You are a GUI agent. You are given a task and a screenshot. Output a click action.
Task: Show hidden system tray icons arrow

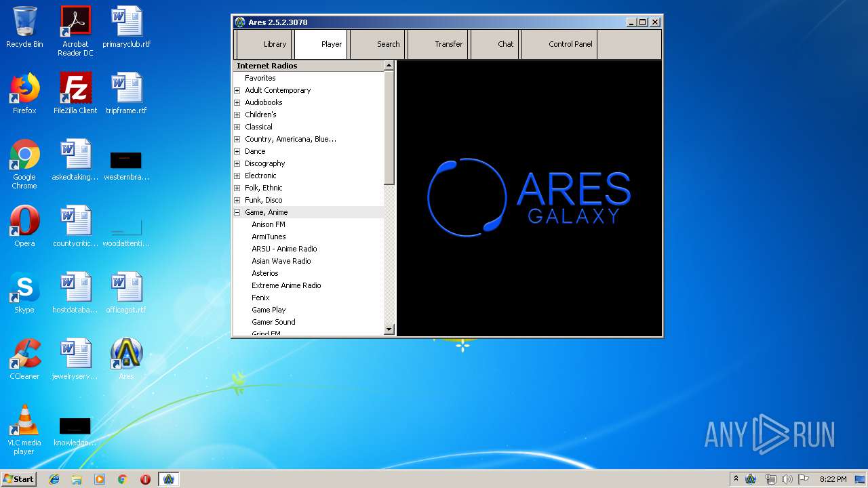click(x=736, y=479)
